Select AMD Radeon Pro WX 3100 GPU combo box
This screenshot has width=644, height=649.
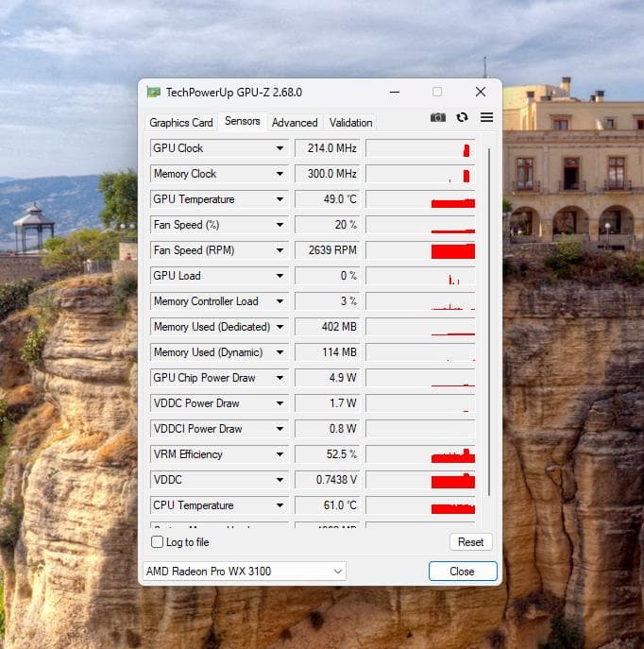click(x=245, y=572)
